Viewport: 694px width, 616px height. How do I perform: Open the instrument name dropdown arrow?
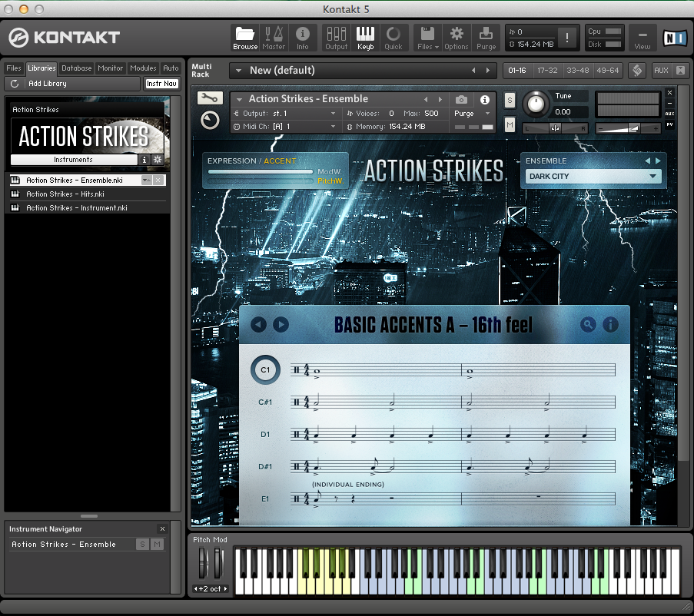click(x=240, y=100)
